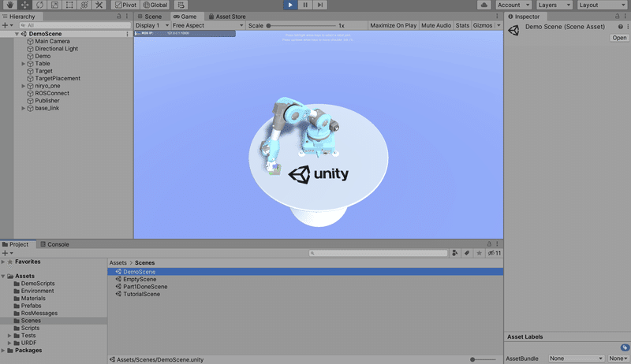
Task: Select Main Camera in Hierarchy
Action: 52,42
